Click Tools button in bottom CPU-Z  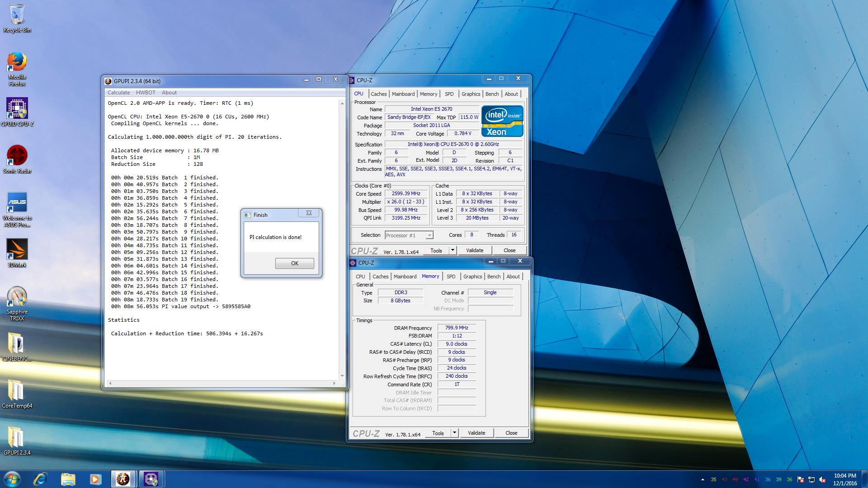pos(438,433)
